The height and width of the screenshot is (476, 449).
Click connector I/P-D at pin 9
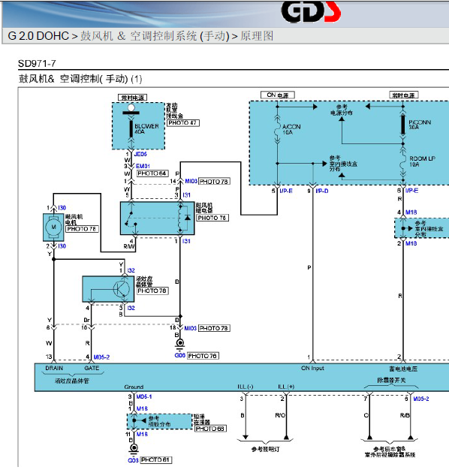coord(322,191)
